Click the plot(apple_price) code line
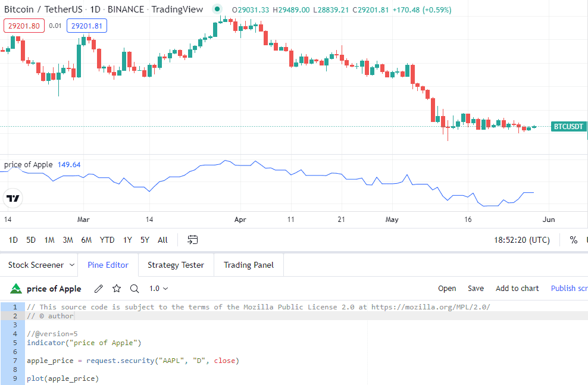 click(x=62, y=378)
